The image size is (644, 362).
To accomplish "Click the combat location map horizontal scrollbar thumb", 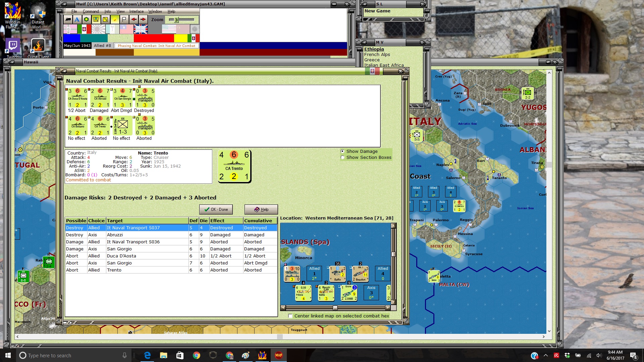I will [335, 308].
